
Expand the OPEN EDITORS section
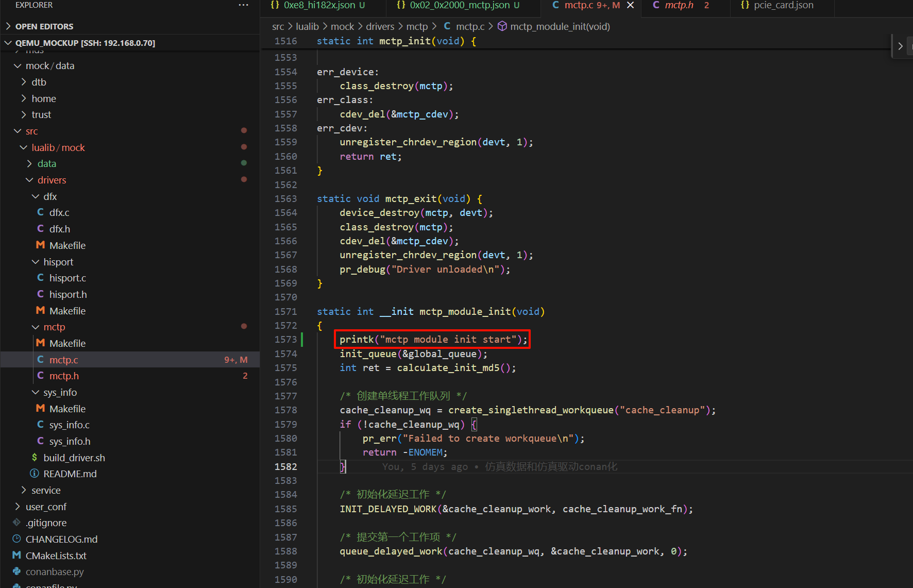point(8,26)
